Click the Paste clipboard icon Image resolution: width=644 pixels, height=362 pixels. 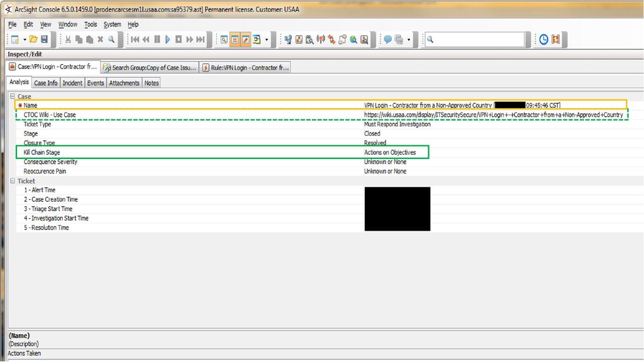click(x=89, y=40)
